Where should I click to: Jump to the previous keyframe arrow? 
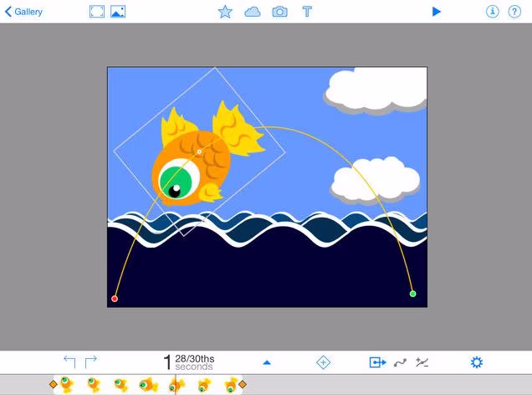tap(70, 362)
